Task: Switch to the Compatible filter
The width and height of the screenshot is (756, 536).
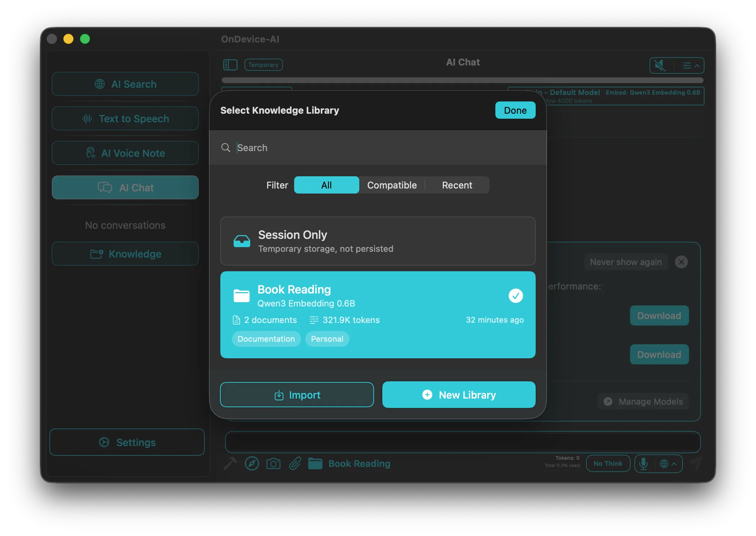Action: pos(392,185)
